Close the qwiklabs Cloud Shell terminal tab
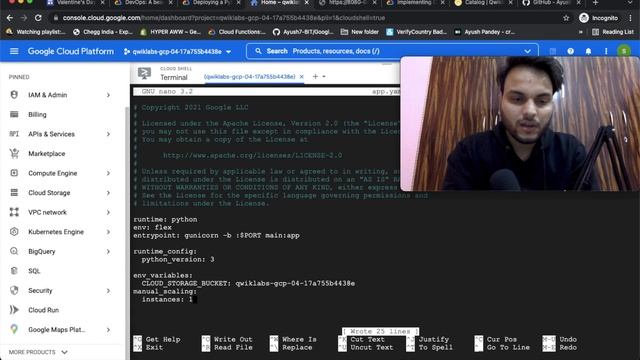Screen dimensions: 640x360 302,77
